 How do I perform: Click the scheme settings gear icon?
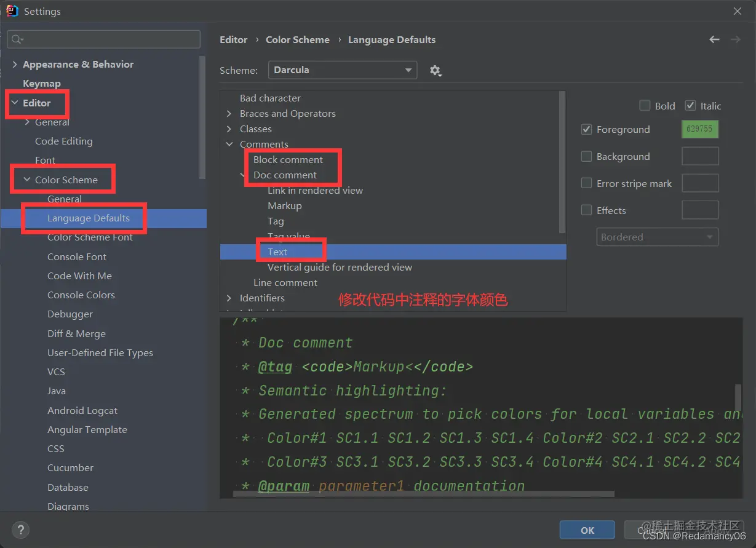(436, 71)
